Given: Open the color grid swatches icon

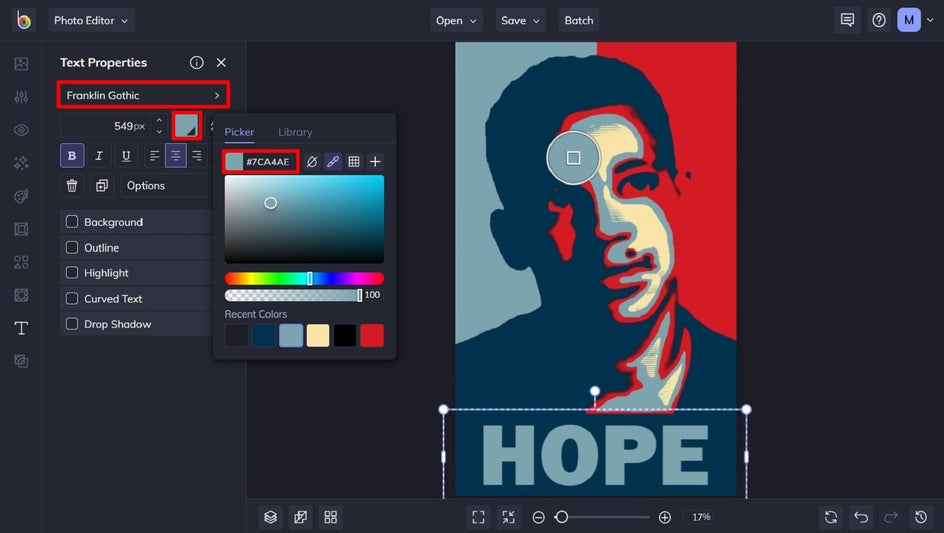Looking at the screenshot, I should click(x=354, y=161).
